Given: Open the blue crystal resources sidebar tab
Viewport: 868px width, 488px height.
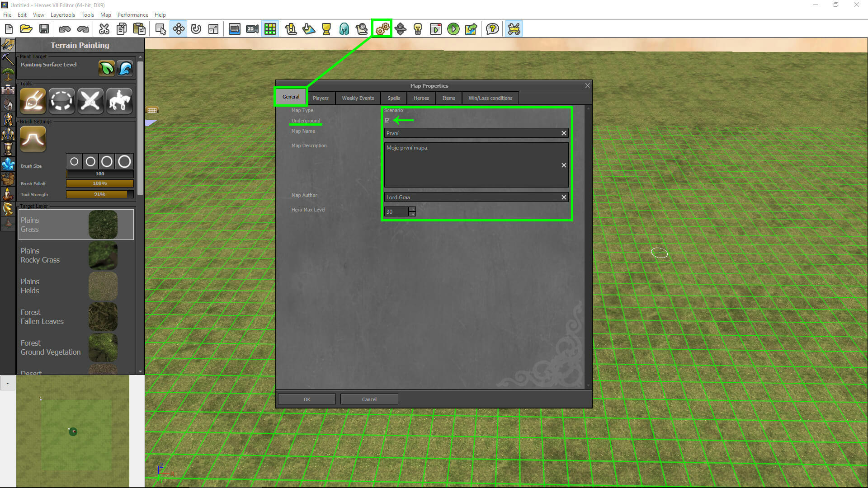Looking at the screenshot, I should coord(8,164).
